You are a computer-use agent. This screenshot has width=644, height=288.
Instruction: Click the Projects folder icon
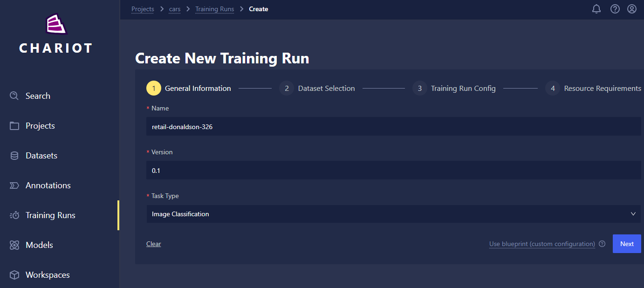(14, 126)
